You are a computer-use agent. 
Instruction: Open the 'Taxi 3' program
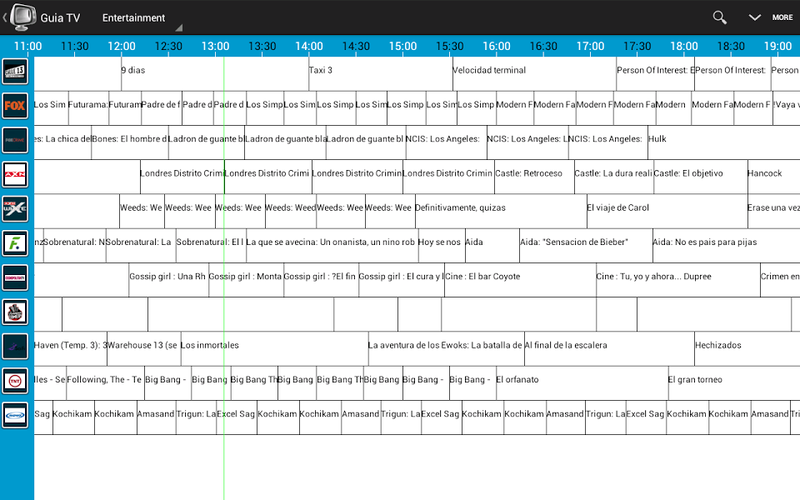click(381, 73)
